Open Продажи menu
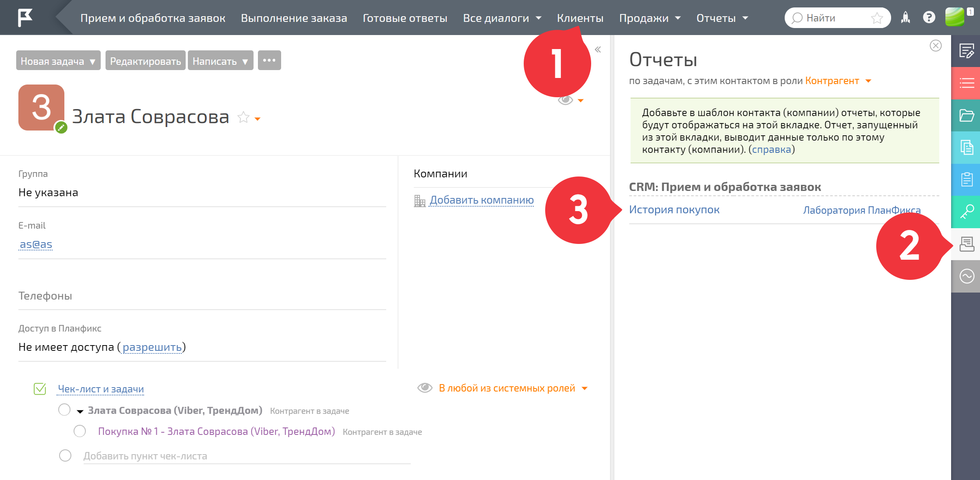980x480 pixels. [649, 18]
